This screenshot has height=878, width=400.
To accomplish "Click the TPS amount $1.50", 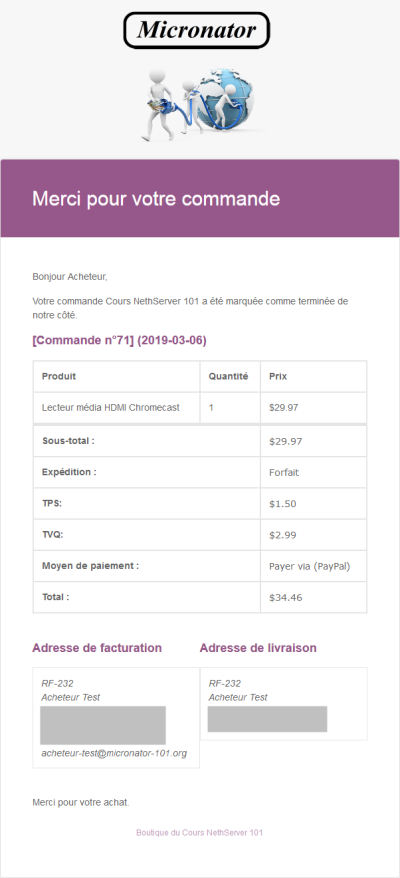I will [x=281, y=503].
